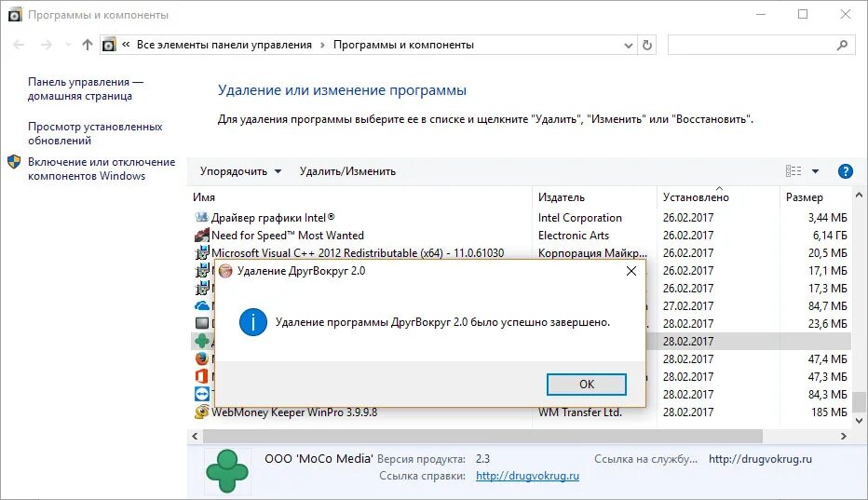Screen dimensions: 868x500
Task: Click Удалить/Изменить toolbar button
Action: click(x=347, y=171)
